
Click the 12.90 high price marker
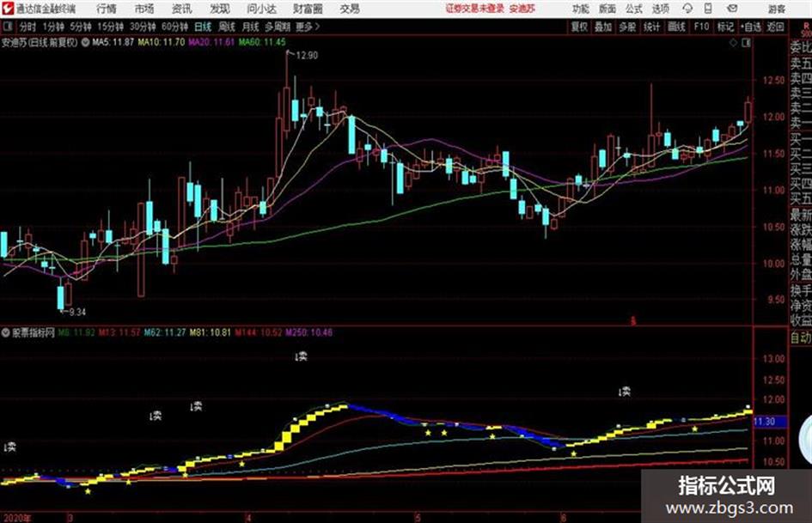click(x=307, y=56)
